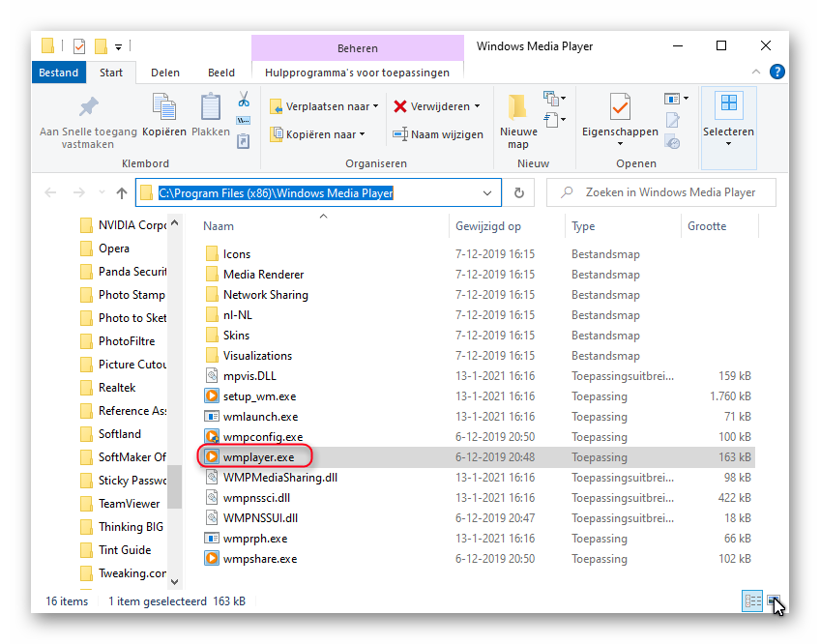This screenshot has height=644, width=820.
Task: Select the TeamViewer folder in navigation pane
Action: pos(129,504)
